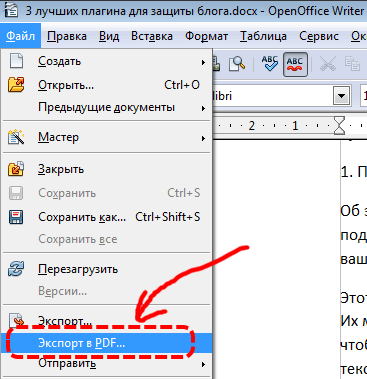
Task: Click the Мастер wizard icon
Action: pyautogui.click(x=16, y=137)
